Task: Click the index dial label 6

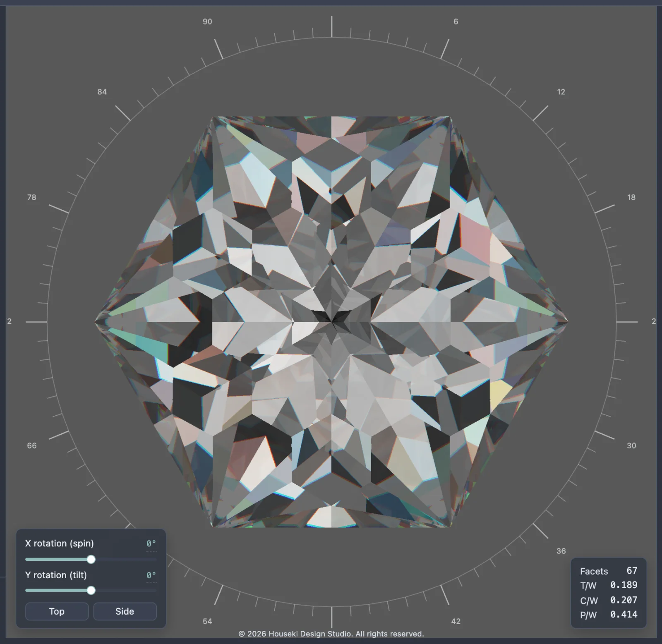Action: pyautogui.click(x=456, y=22)
